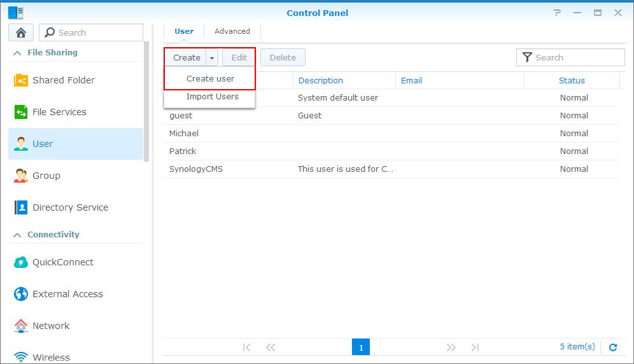The image size is (634, 364).
Task: Select page 1 button
Action: coord(361,347)
